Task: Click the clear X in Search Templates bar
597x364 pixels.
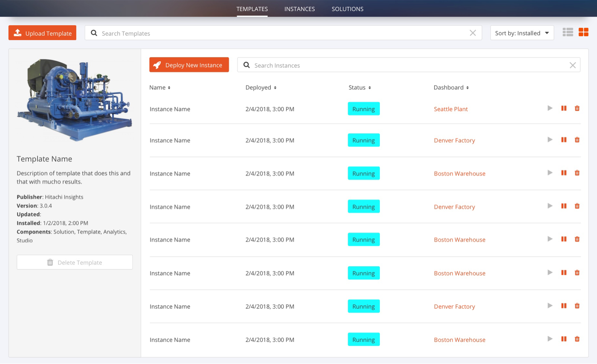Action: click(x=472, y=33)
